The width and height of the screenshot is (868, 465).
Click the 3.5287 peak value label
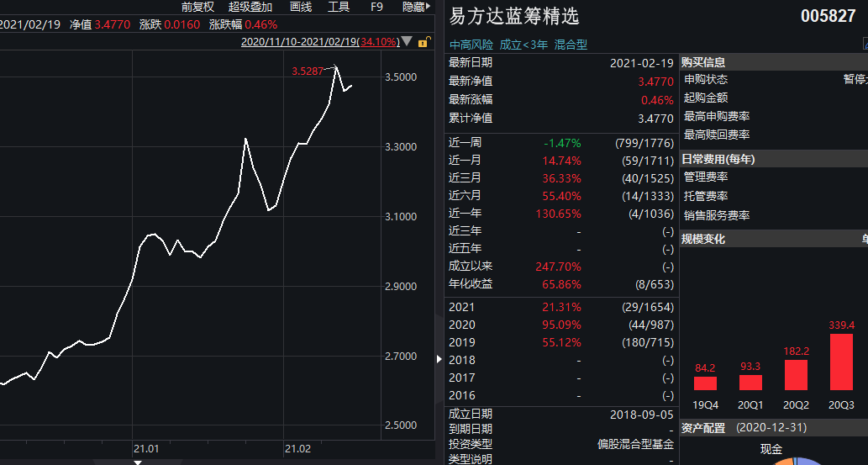[x=308, y=71]
